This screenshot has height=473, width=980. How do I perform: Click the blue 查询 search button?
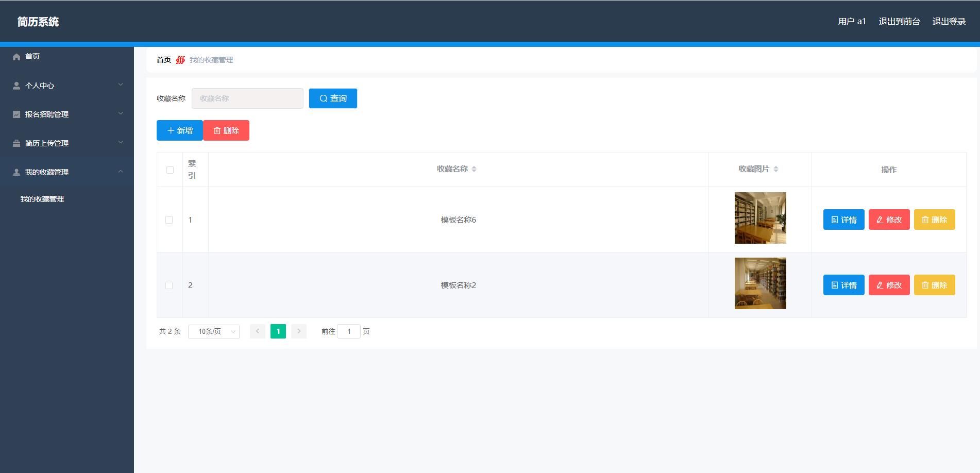[333, 98]
